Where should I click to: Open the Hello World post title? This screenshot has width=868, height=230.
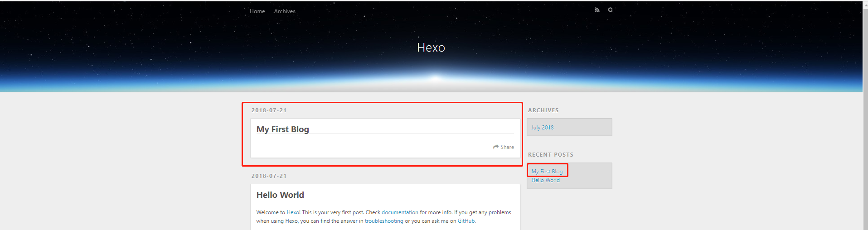pyautogui.click(x=280, y=195)
